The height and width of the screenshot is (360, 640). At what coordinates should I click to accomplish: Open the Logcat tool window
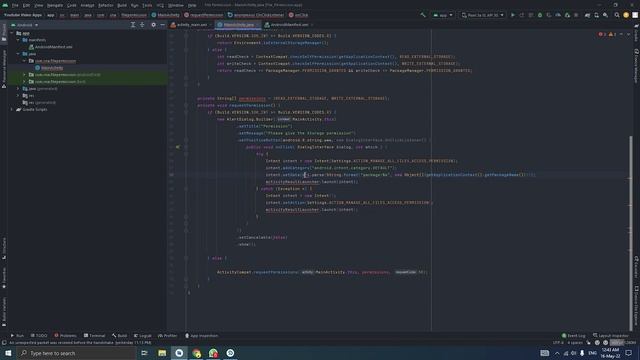pyautogui.click(x=142, y=336)
